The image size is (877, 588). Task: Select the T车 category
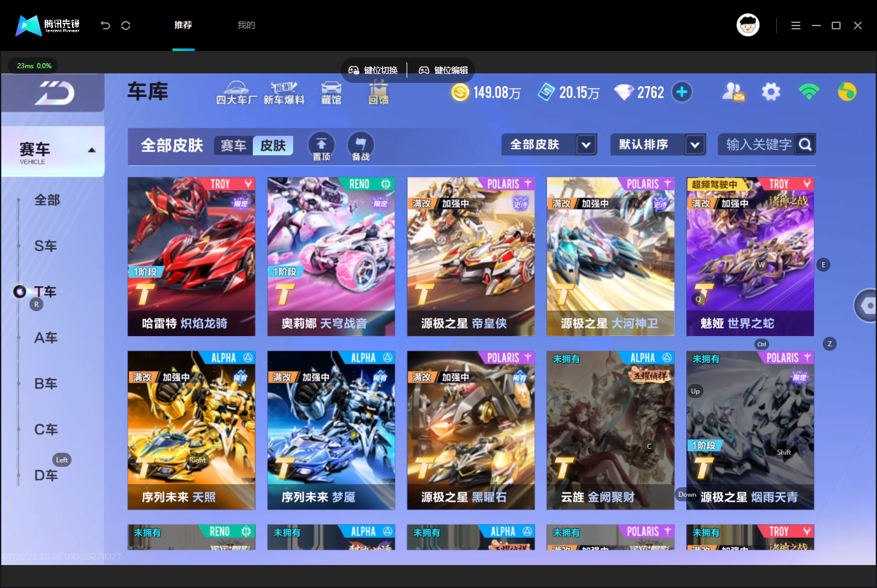(45, 292)
